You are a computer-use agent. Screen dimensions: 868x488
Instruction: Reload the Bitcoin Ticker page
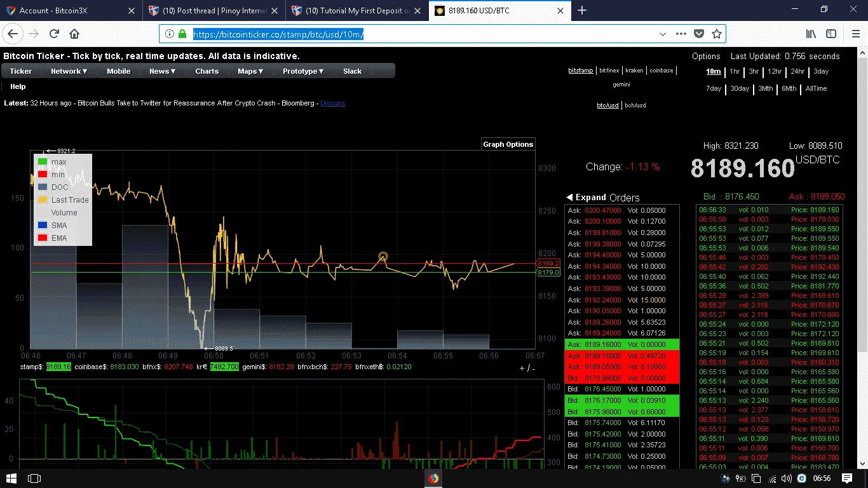pyautogui.click(x=55, y=34)
